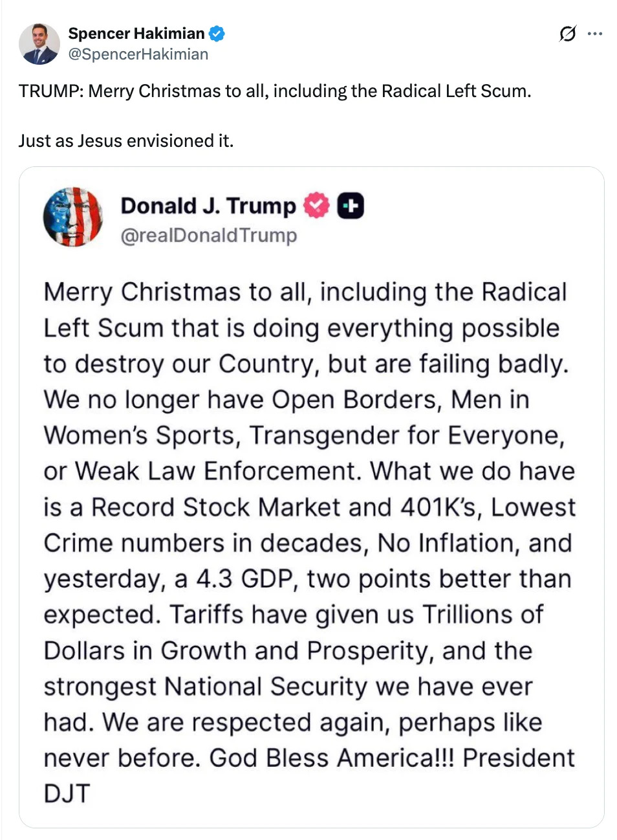Click Donald J. Trump's flag-face avatar
Screen dimensions: 617x840
coord(73,217)
